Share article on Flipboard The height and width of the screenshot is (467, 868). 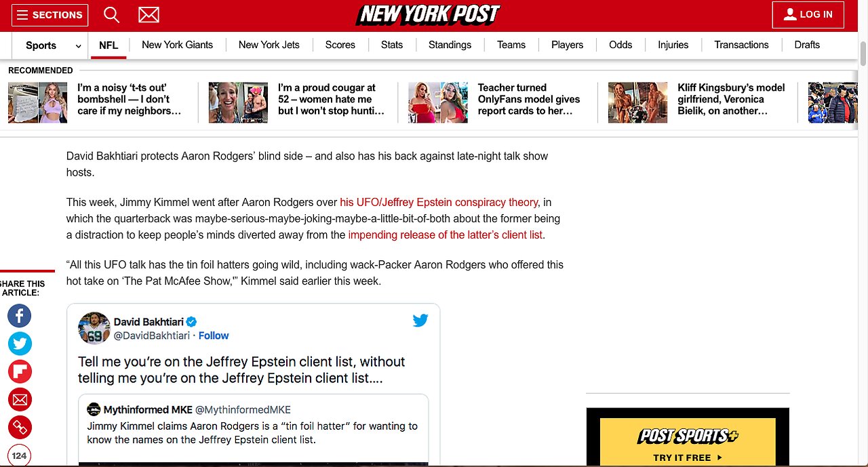point(20,371)
